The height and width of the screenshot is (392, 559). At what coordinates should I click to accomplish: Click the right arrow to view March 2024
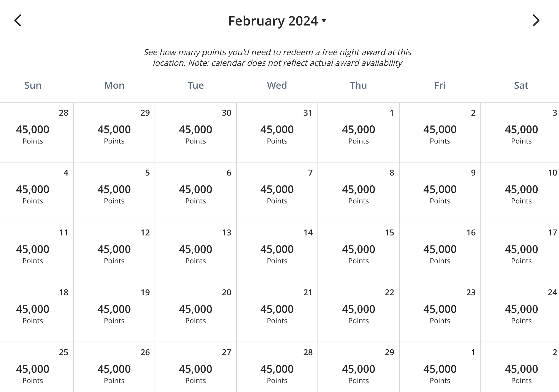point(536,20)
